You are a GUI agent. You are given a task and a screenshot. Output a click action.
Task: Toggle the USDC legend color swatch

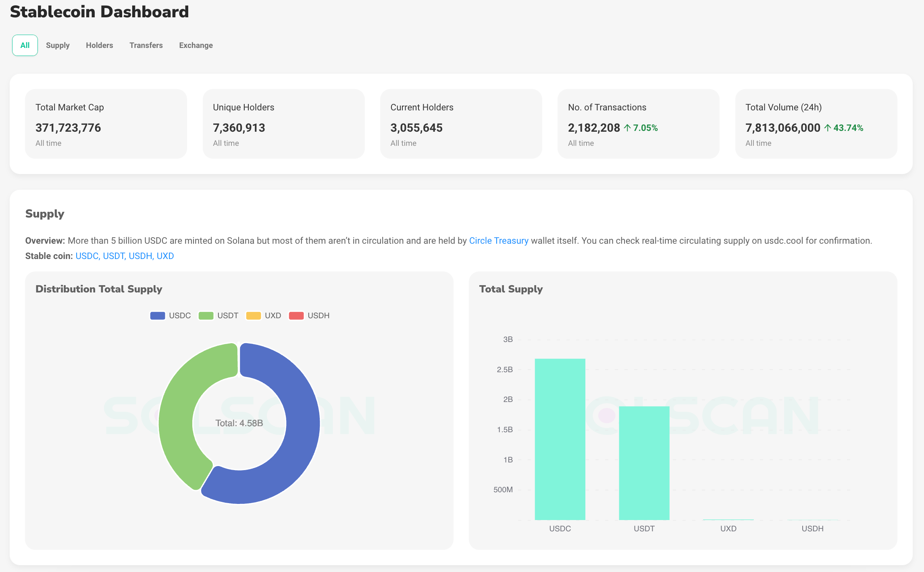(x=158, y=315)
